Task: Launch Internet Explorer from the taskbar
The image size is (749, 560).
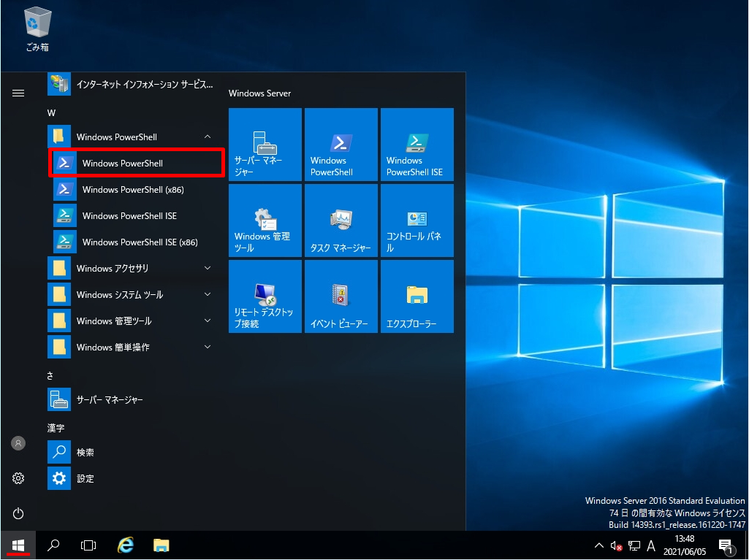Action: (126, 545)
